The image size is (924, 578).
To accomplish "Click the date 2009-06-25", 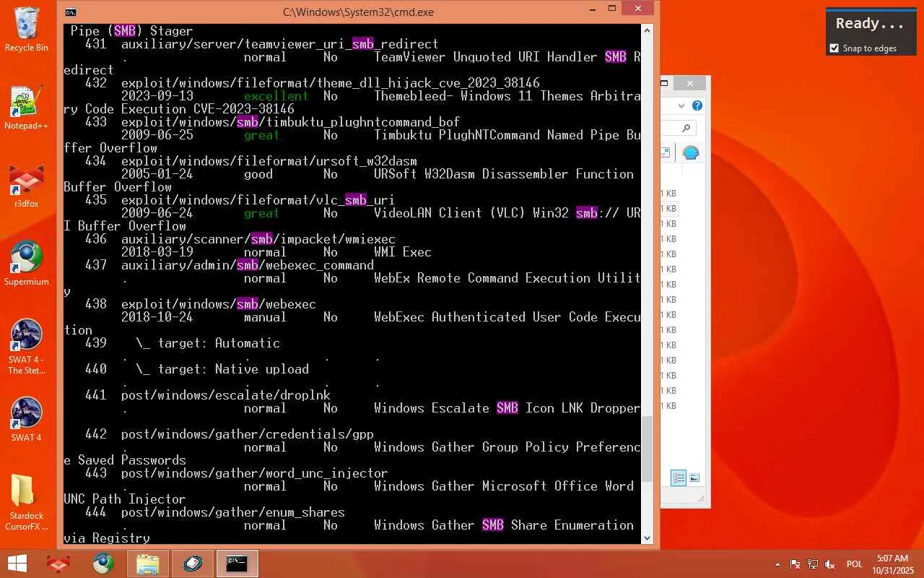I will [157, 135].
